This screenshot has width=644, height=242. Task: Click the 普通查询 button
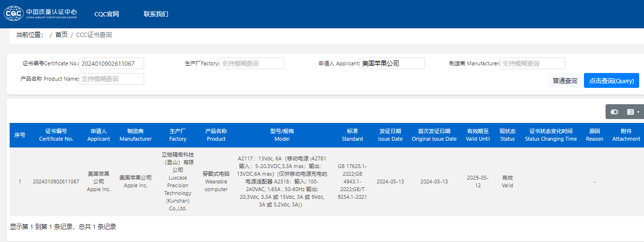[565, 81]
